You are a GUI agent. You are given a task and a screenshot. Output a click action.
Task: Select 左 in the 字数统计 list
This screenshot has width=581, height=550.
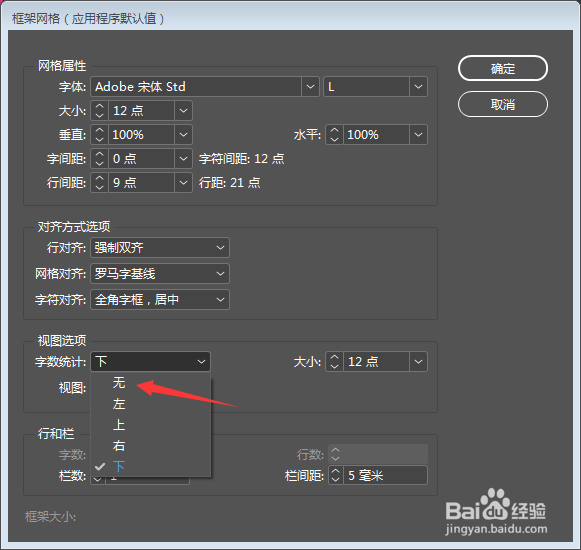click(x=151, y=404)
